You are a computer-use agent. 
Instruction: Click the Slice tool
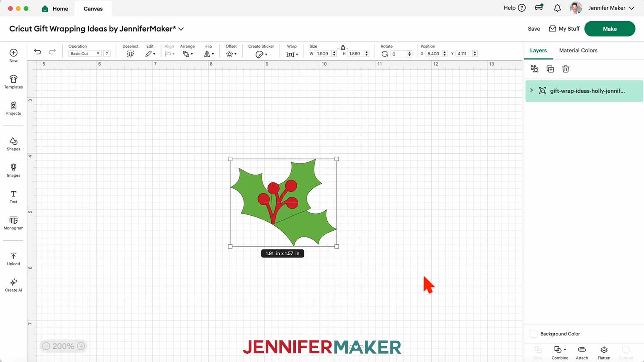(x=538, y=352)
